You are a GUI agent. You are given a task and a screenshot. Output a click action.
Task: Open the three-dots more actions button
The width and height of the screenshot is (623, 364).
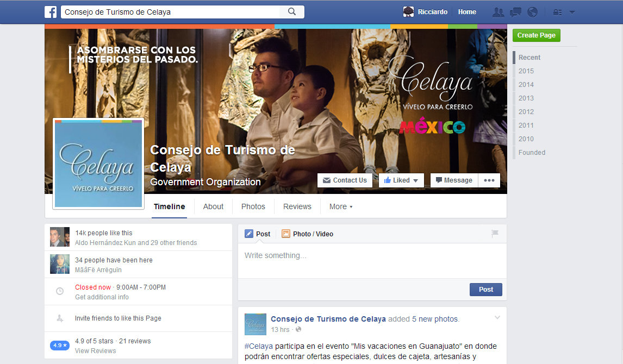(x=489, y=180)
